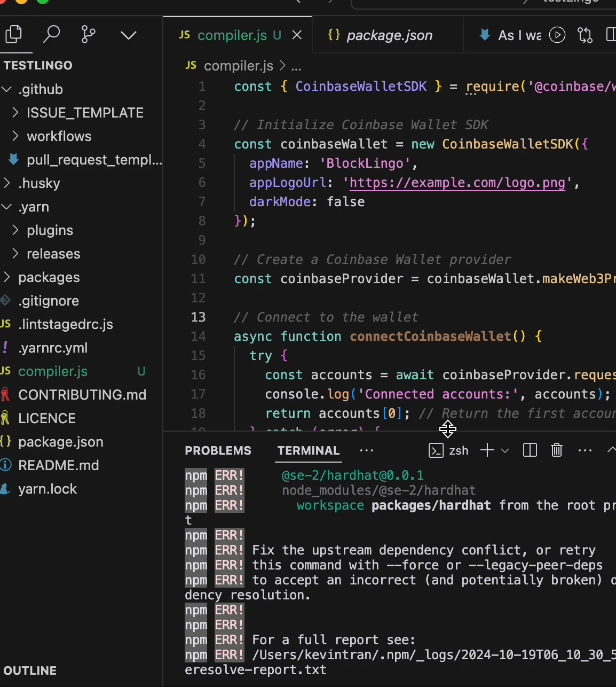Open terminal panel more actions ellipsis
Viewport: 616px width, 687px height.
[x=585, y=450]
